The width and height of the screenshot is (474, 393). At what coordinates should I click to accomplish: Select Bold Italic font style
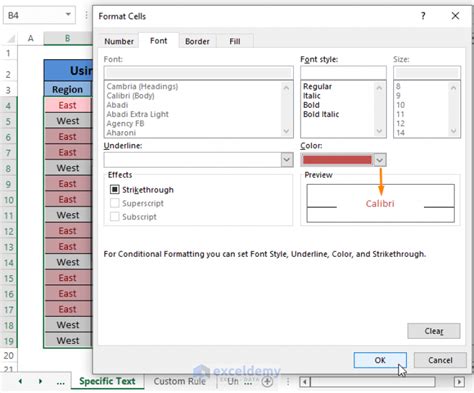[x=321, y=114]
